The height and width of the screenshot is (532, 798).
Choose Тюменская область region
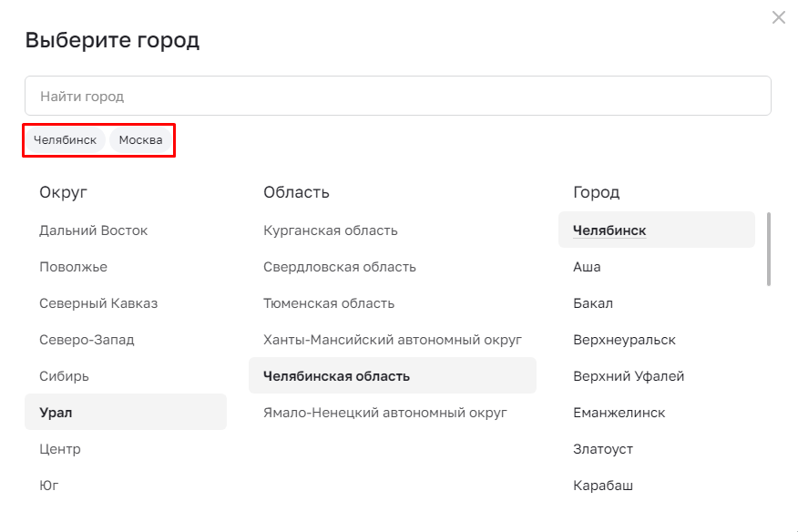329,303
